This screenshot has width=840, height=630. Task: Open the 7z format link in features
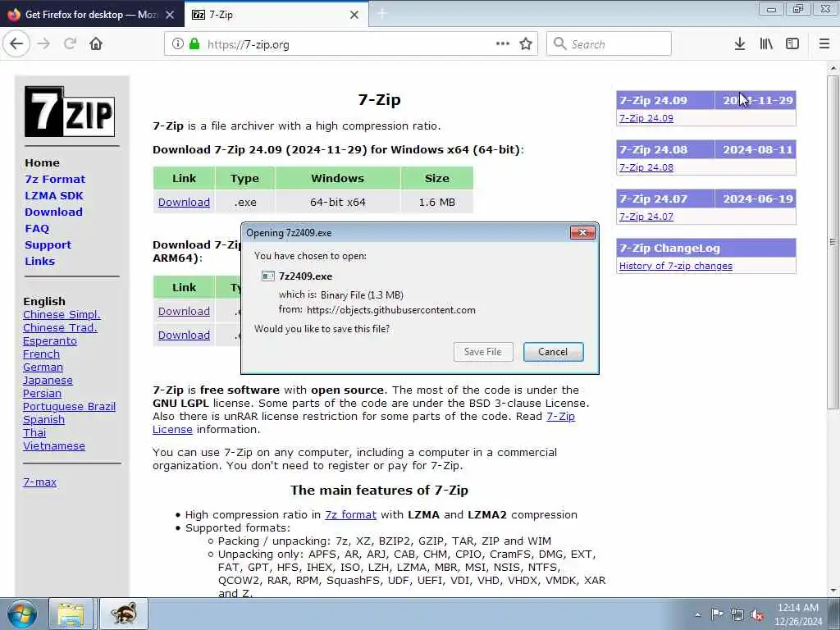(350, 515)
